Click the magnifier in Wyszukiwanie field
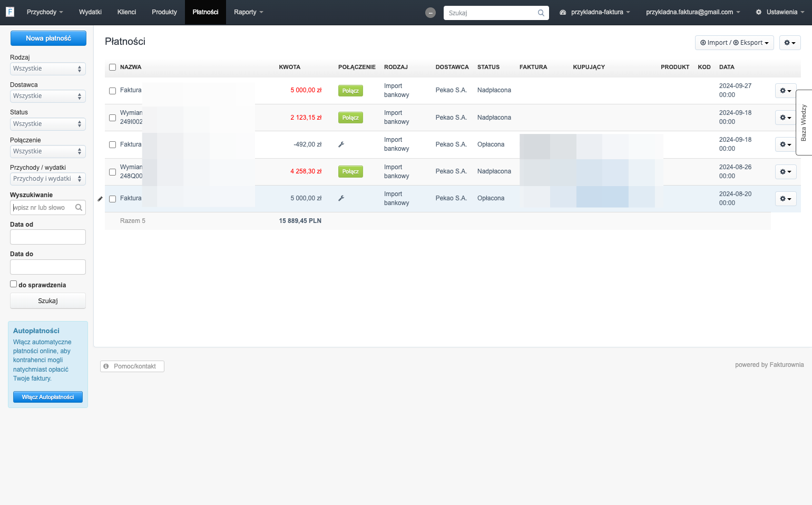Image resolution: width=812 pixels, height=505 pixels. point(79,208)
